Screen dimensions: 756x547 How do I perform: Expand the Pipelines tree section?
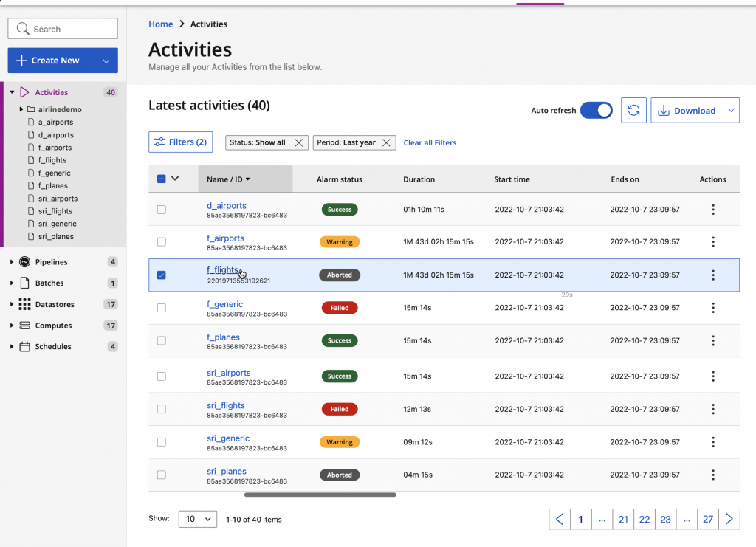pyautogui.click(x=12, y=262)
